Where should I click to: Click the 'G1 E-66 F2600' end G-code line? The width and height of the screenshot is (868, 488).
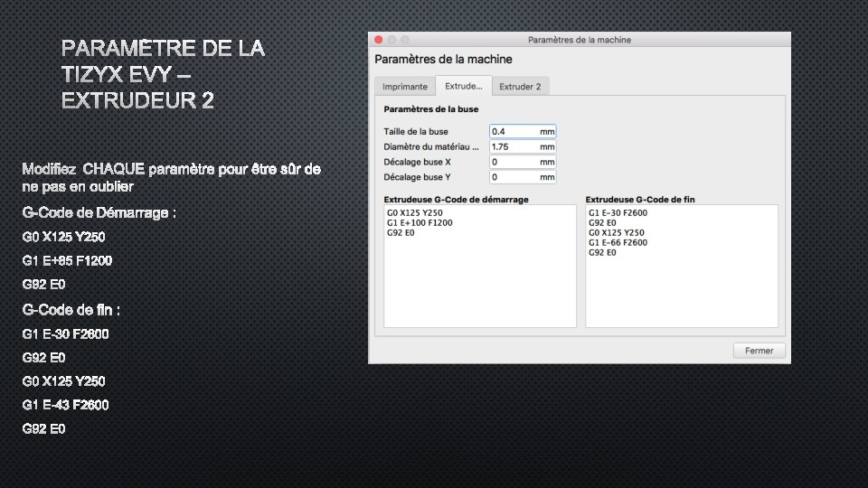618,242
